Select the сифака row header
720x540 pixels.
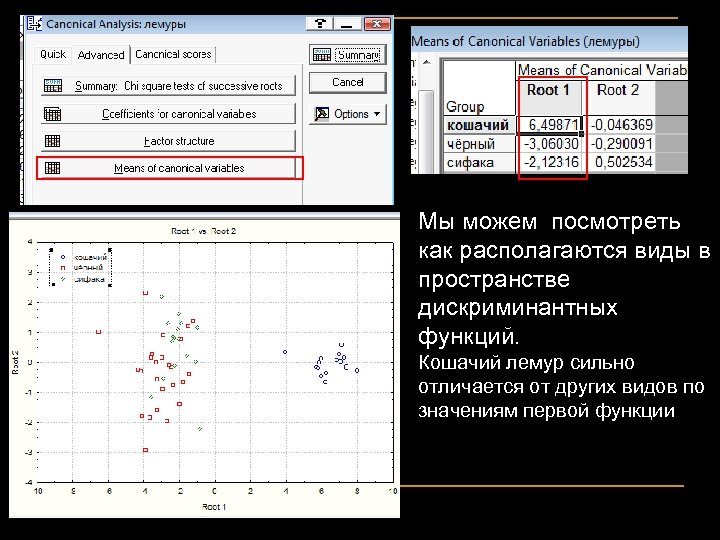coord(478,162)
